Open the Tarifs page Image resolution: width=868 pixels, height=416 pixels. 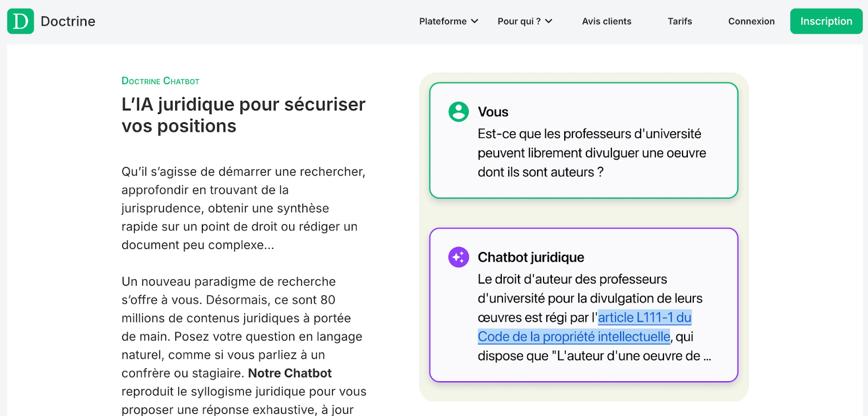point(680,21)
